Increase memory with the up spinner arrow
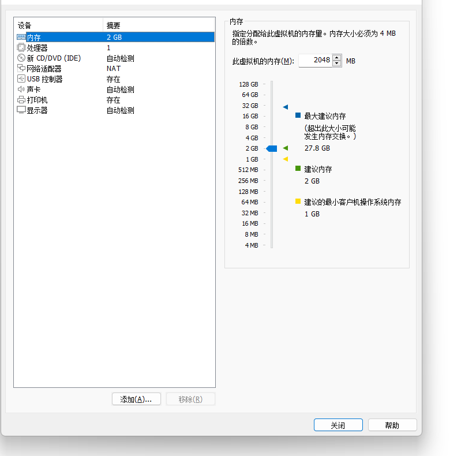The height and width of the screenshot is (456, 476). pyautogui.click(x=337, y=57)
